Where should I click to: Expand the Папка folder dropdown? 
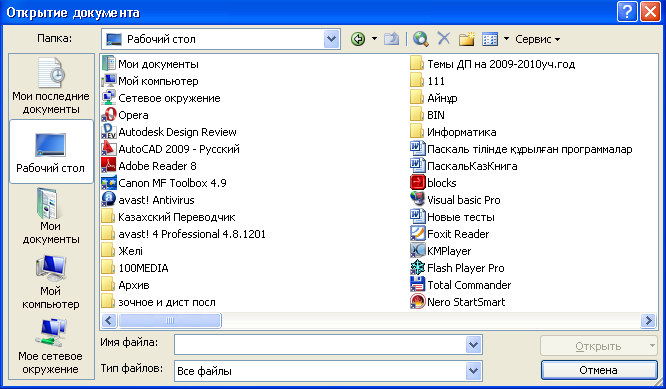pos(331,39)
